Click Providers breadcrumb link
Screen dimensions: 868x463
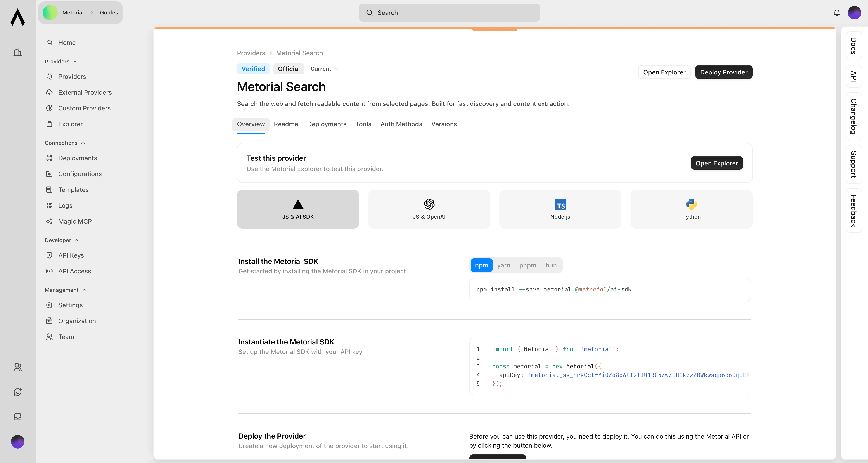(251, 53)
